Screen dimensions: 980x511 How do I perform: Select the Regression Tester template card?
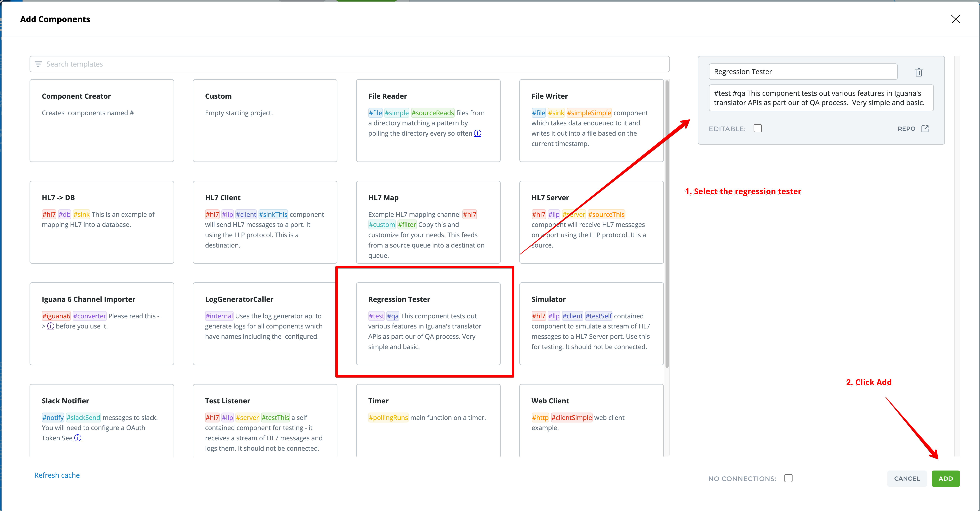428,324
